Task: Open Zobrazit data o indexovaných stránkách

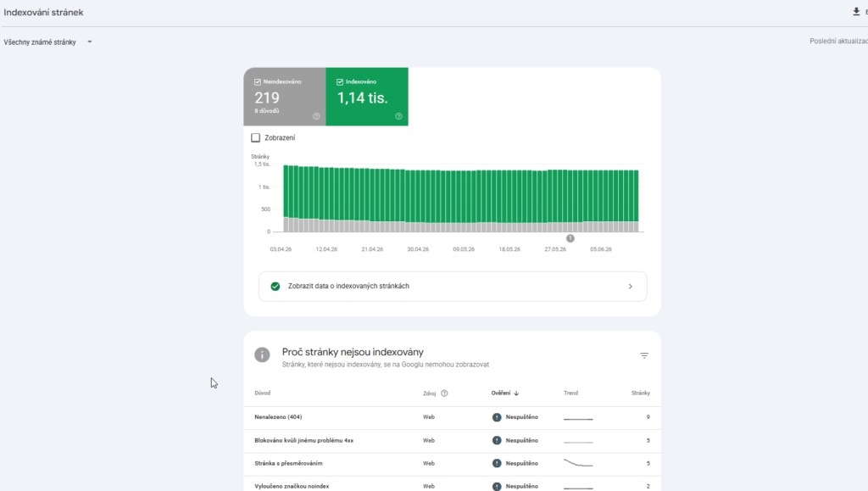Action: pyautogui.click(x=453, y=286)
